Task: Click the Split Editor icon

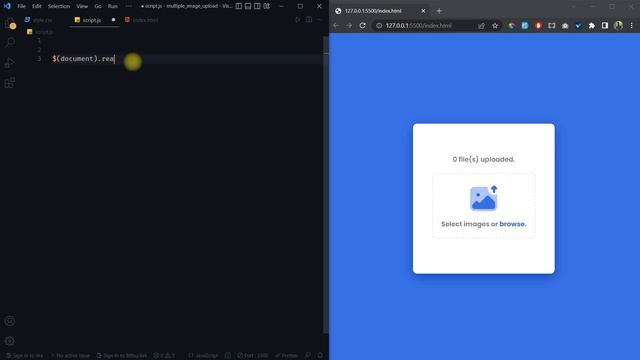Action: click(309, 20)
